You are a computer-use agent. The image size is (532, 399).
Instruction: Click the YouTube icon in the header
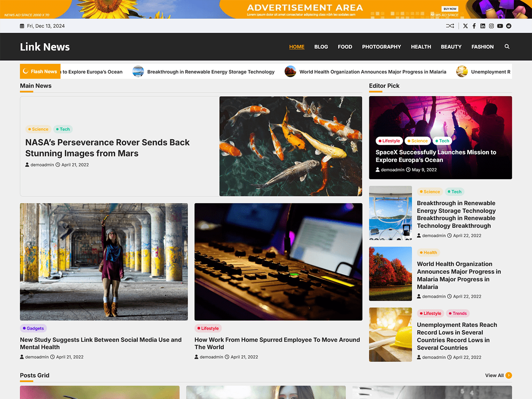[x=500, y=26]
